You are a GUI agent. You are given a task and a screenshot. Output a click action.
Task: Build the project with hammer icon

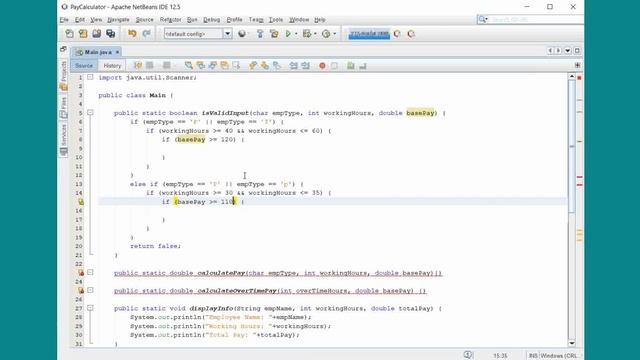click(260, 34)
